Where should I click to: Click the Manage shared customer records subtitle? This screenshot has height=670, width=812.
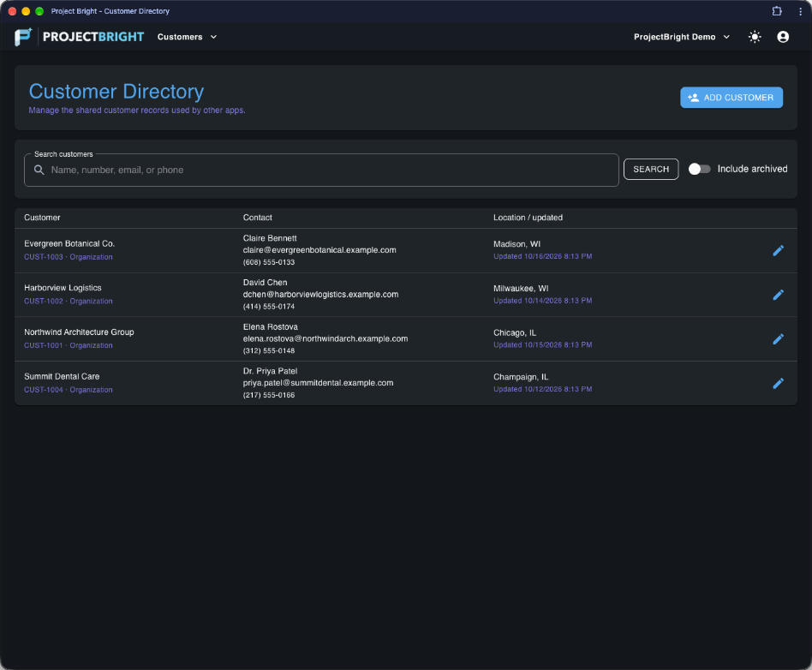point(137,111)
